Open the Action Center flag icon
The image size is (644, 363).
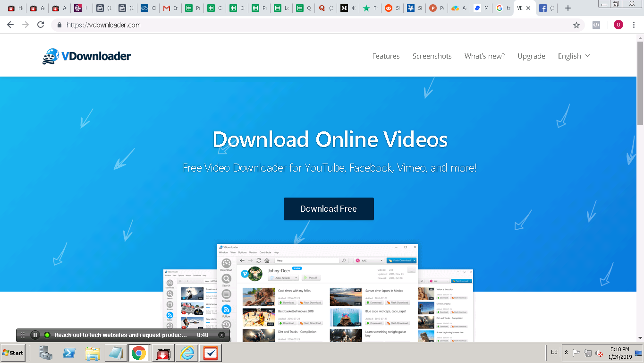tap(576, 353)
